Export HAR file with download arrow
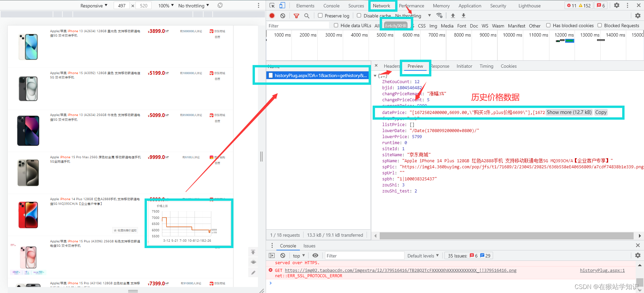Viewport: 644px width, 293px height. pos(464,15)
